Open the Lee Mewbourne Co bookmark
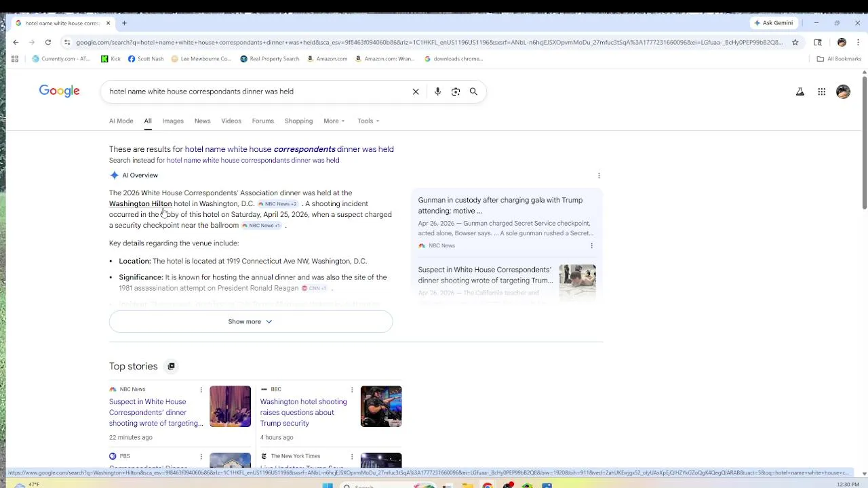868x488 pixels. (x=201, y=59)
